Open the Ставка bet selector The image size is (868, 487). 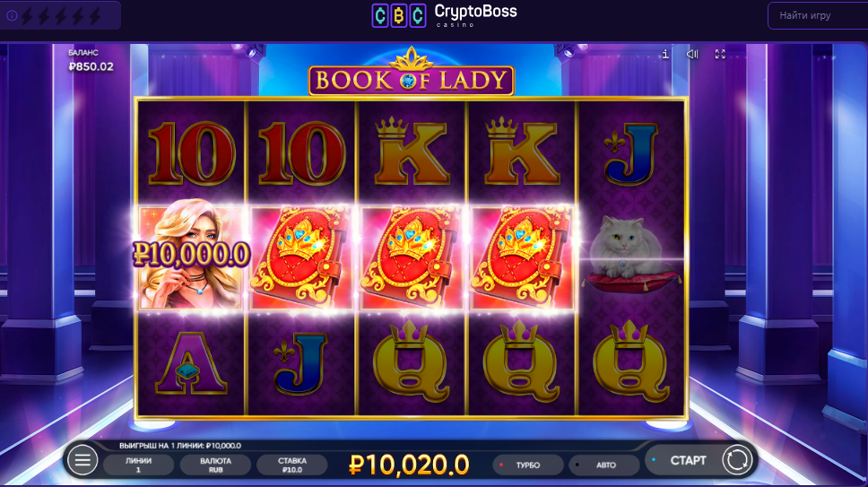pos(291,465)
